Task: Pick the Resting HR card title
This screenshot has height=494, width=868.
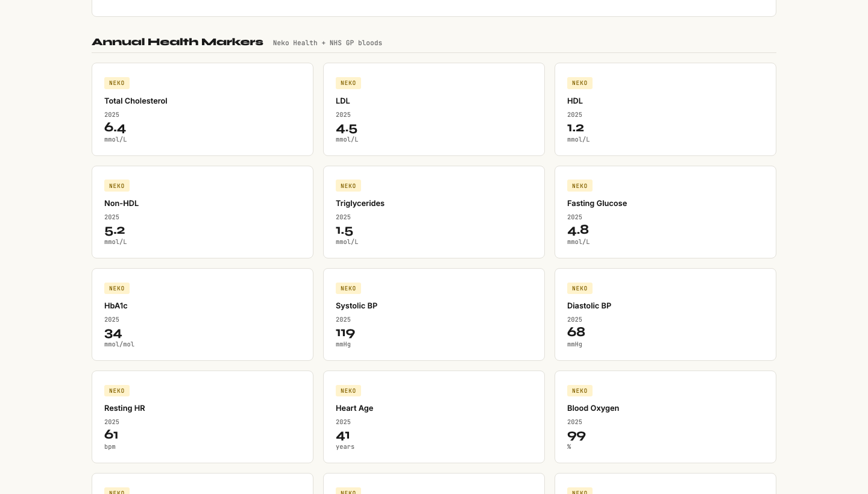Action: point(124,408)
